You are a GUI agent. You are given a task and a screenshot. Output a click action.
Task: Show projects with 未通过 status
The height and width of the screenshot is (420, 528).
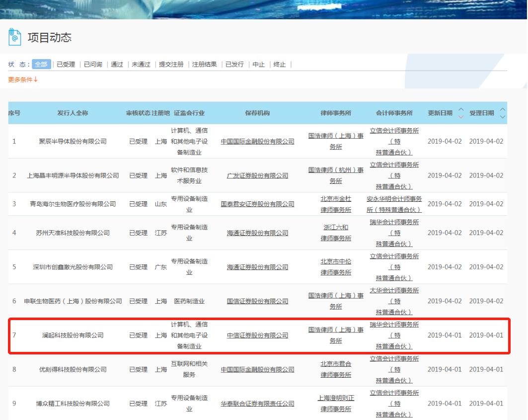[x=141, y=64]
